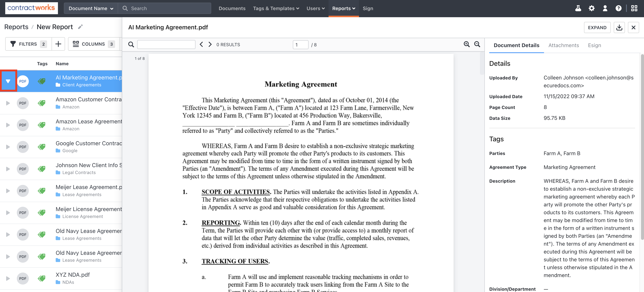Open Amazon folder under Amazon Lease Agreement
The image size is (644, 292).
click(x=71, y=129)
